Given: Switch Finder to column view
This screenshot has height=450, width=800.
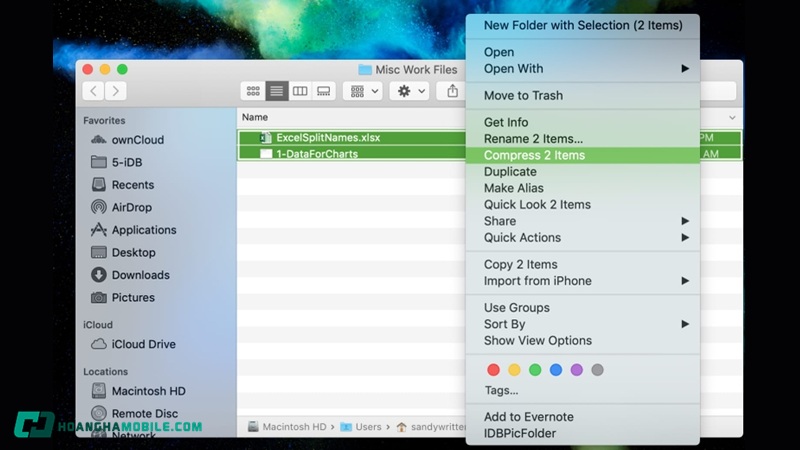Looking at the screenshot, I should (x=300, y=91).
